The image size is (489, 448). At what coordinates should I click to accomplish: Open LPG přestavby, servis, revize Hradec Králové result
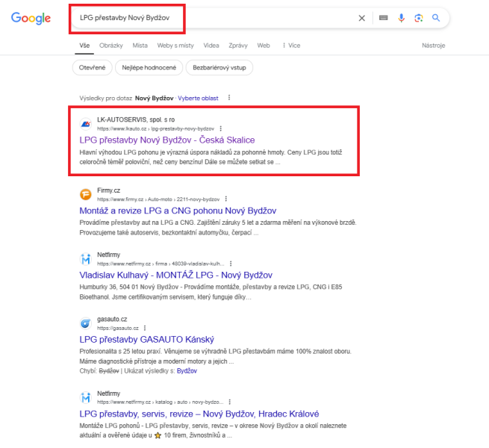click(199, 414)
